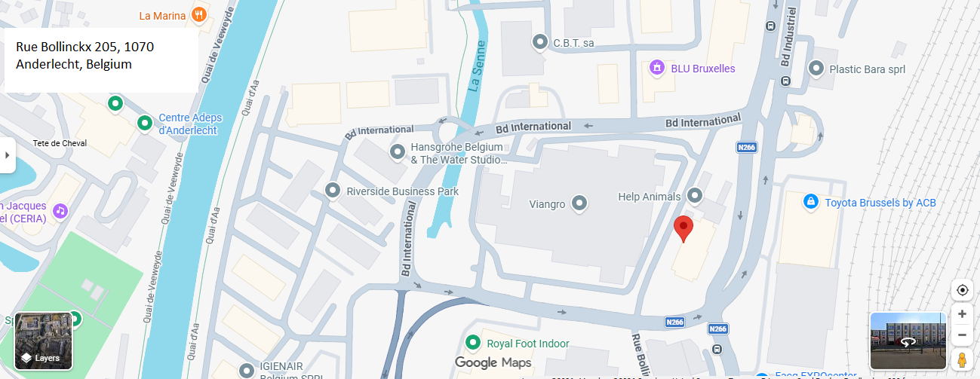This screenshot has height=379, width=980.
Task: Select the Toyota Brussels by ACB marker
Action: 811,202
